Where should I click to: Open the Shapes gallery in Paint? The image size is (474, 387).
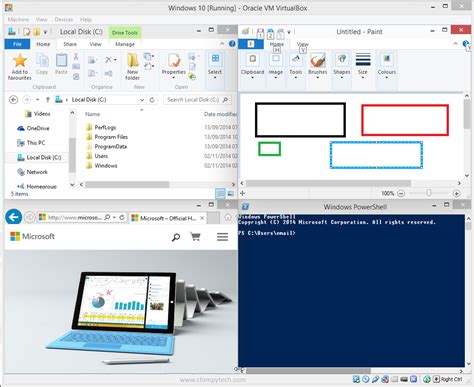[x=342, y=60]
